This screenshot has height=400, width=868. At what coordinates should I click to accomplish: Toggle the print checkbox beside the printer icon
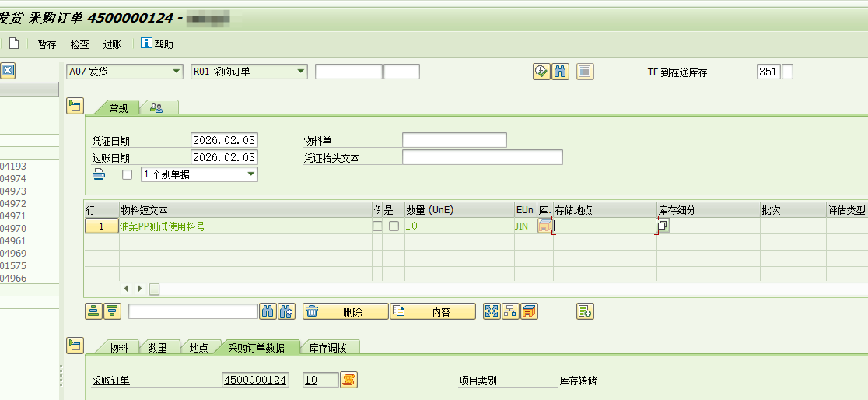coord(128,175)
